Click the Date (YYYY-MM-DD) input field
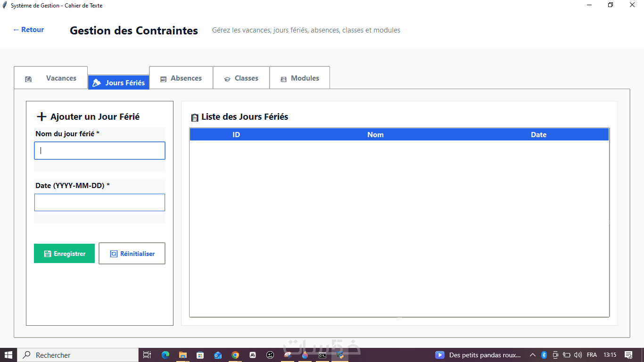The height and width of the screenshot is (362, 644). tap(99, 203)
